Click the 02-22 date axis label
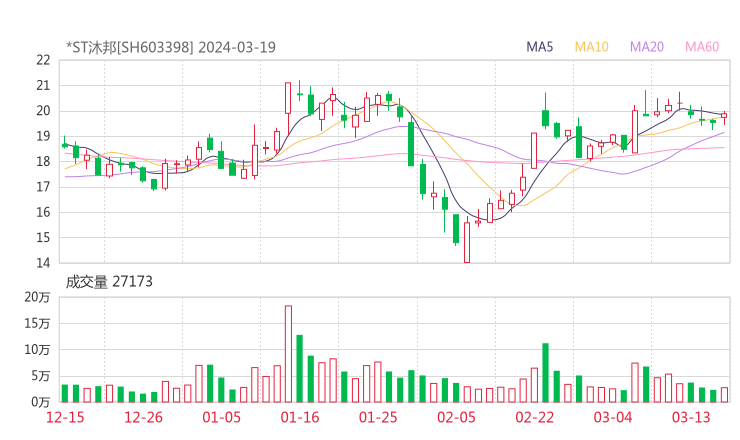The width and height of the screenshot is (740, 440). point(535,417)
